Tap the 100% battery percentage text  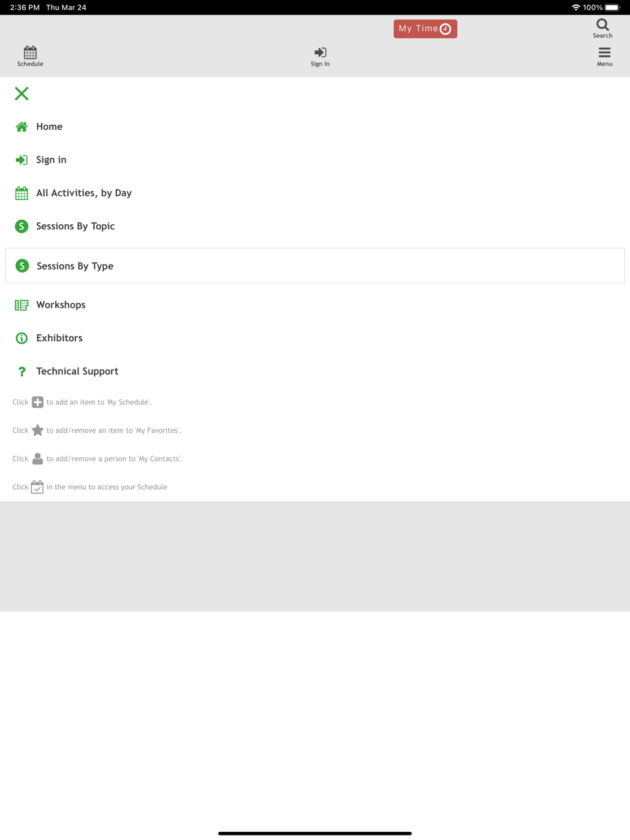pos(593,8)
